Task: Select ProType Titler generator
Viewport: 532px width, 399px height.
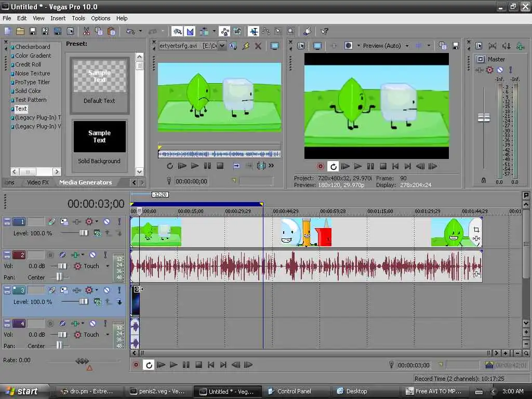Action: [x=33, y=82]
